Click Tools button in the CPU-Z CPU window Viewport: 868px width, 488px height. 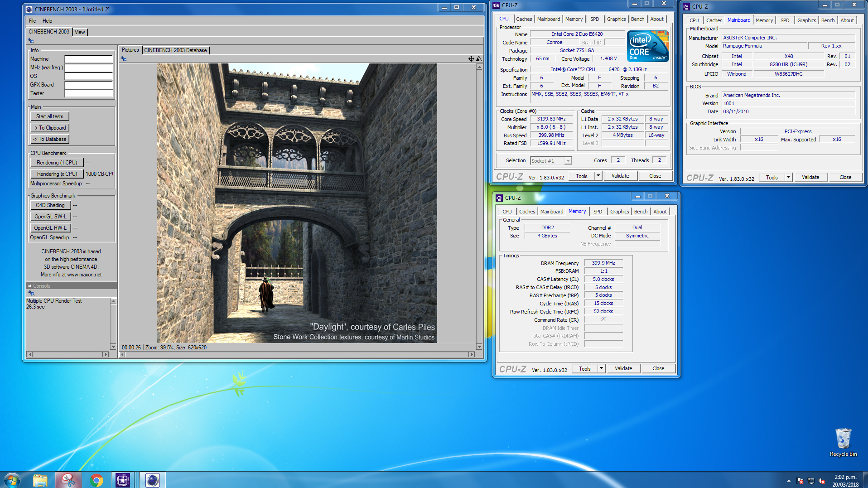click(x=582, y=176)
